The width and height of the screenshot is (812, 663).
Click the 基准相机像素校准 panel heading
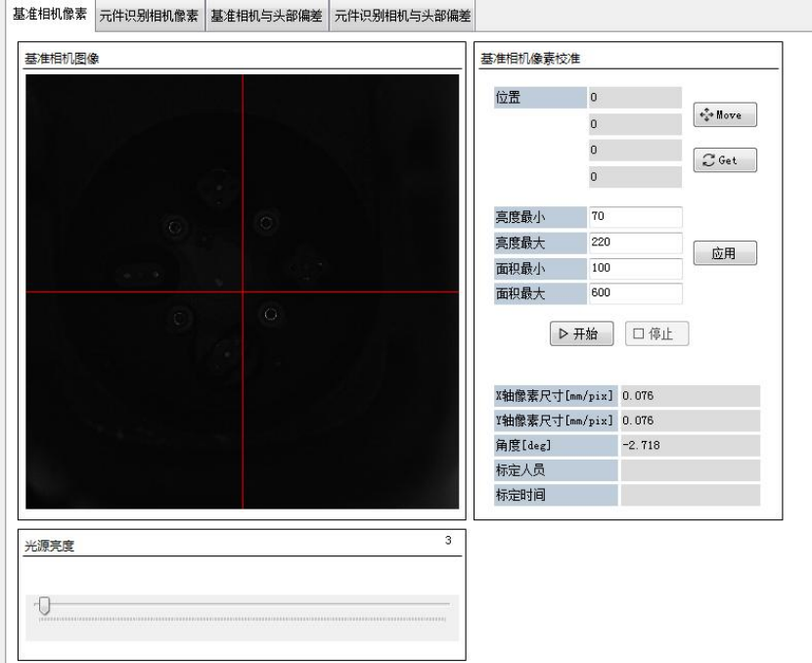pyautogui.click(x=530, y=59)
